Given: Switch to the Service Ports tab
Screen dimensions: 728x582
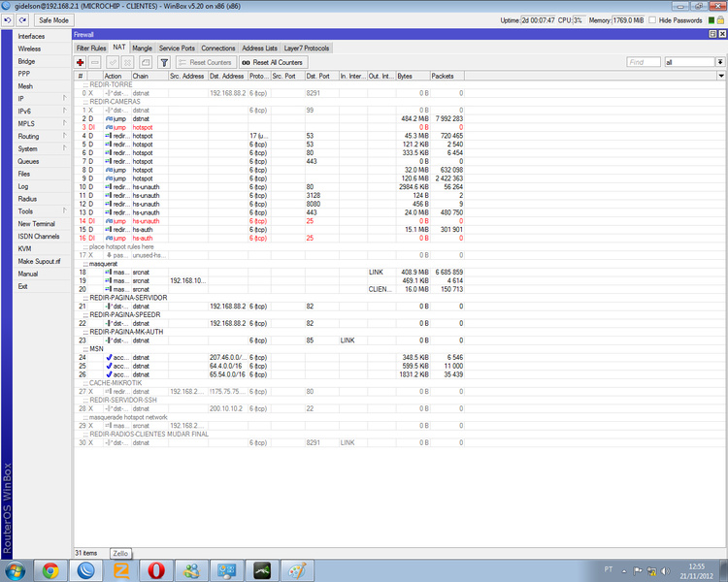Looking at the screenshot, I should tap(177, 48).
